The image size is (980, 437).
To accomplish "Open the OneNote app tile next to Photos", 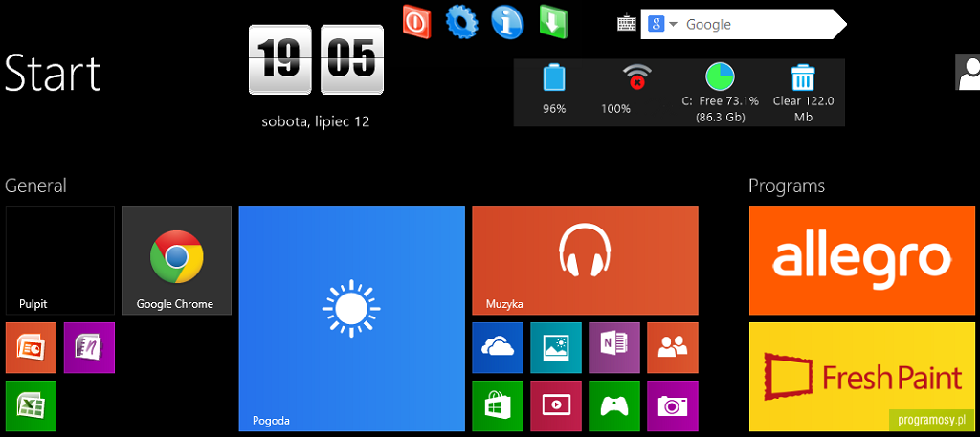I will click(614, 348).
